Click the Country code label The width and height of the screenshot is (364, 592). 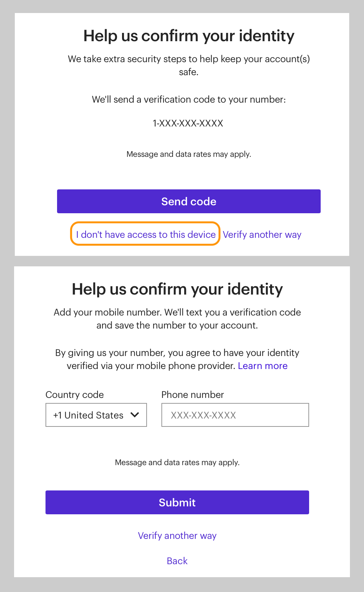point(75,395)
